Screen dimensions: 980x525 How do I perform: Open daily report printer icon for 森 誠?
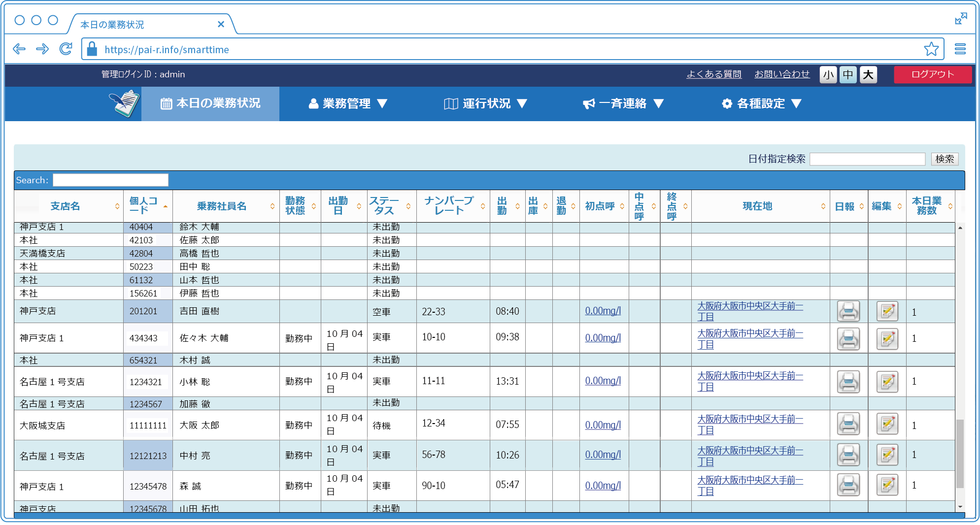click(x=848, y=485)
